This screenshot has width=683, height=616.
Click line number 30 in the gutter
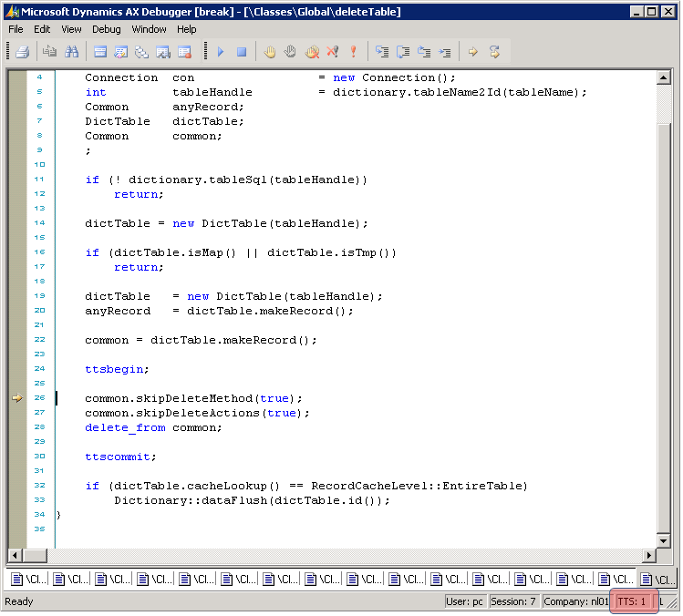pyautogui.click(x=39, y=456)
